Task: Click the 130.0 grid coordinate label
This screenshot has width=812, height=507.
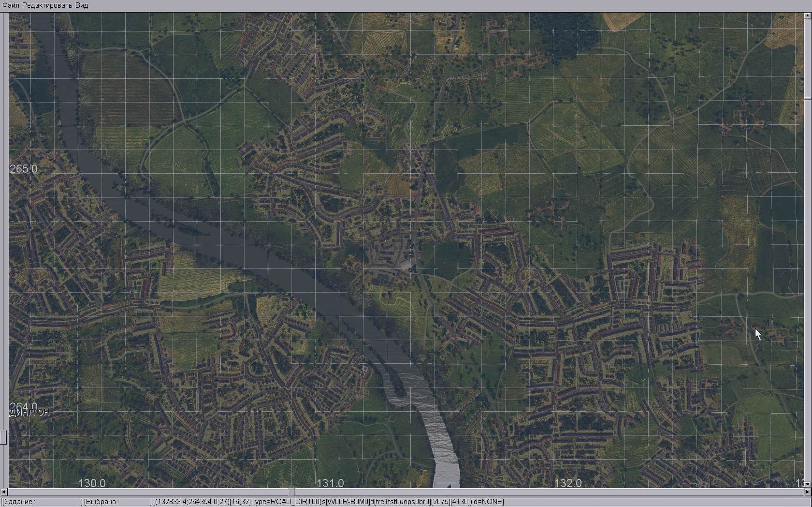Action: [x=92, y=483]
